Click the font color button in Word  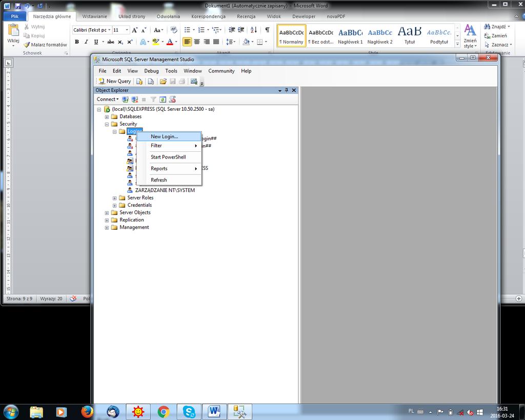(x=170, y=42)
